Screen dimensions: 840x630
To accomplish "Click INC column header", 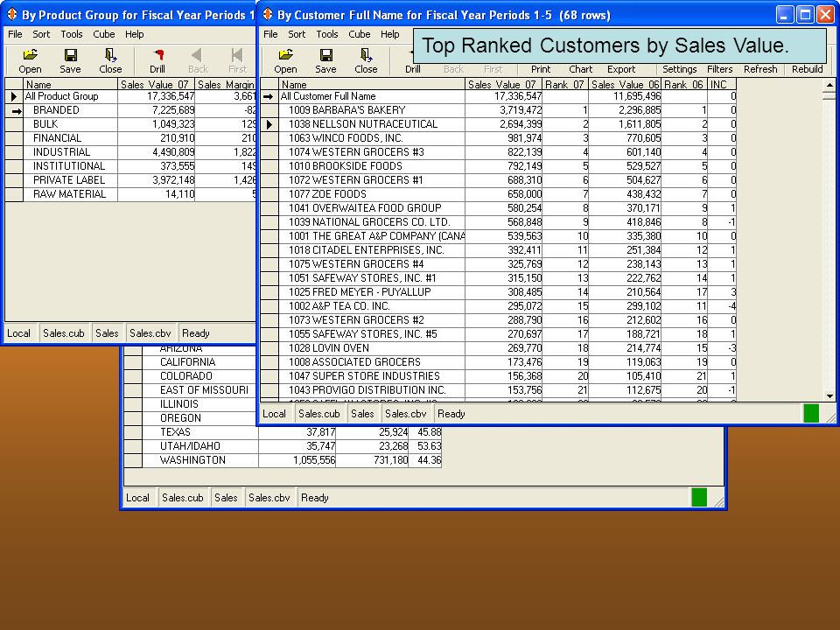I will (722, 84).
